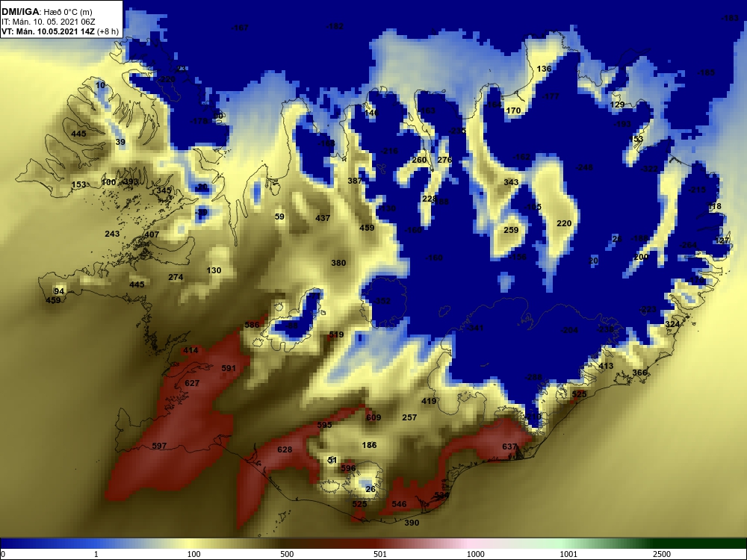
Task: Click the map value '-216'
Action: coord(388,152)
